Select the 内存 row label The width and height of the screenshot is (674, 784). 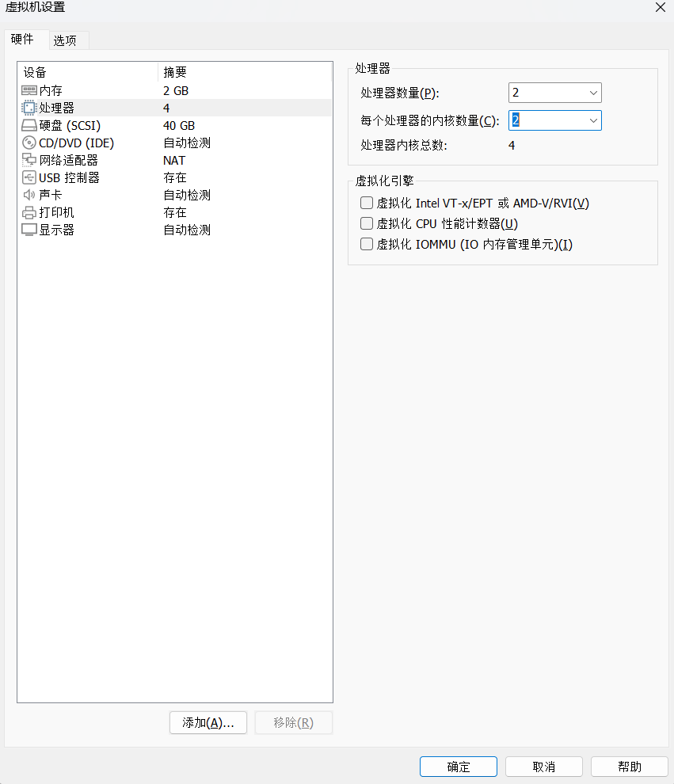tap(51, 90)
